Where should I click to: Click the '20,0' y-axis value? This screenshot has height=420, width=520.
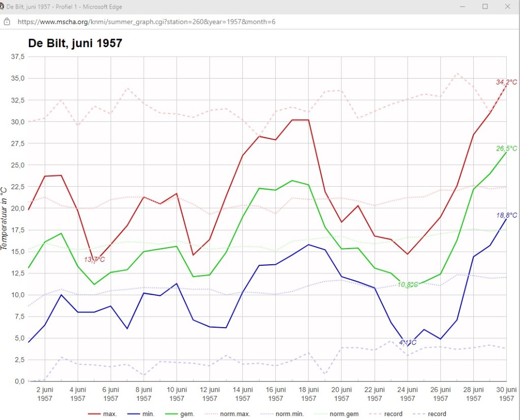point(18,208)
